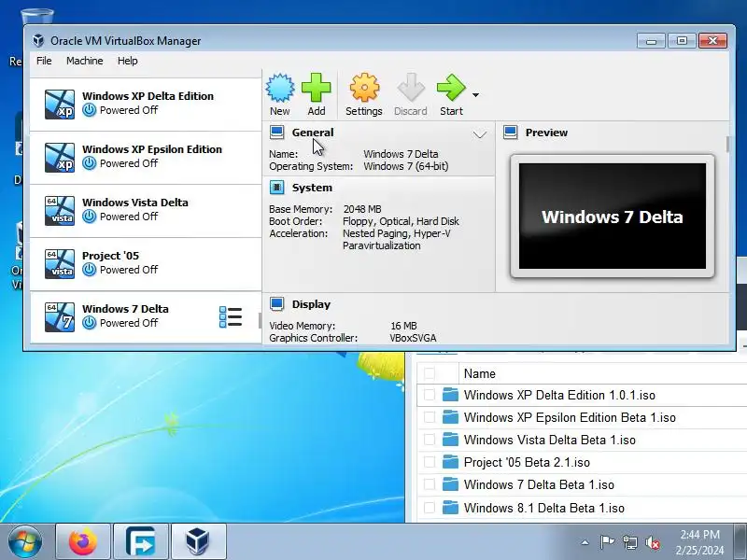
Task: Select the Windows XP Delta Edition VM icon
Action: click(60, 104)
